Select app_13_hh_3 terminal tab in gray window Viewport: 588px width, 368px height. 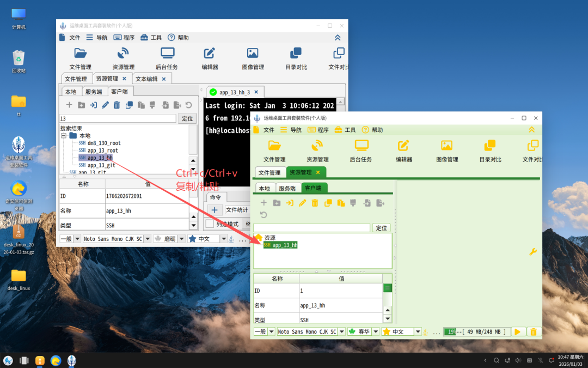[x=234, y=92]
